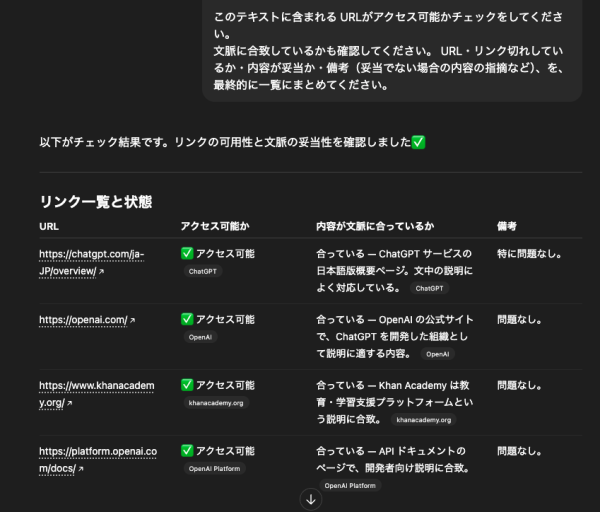
Task: Open the ChatGPT source chip under アクセス可能
Action: click(203, 271)
